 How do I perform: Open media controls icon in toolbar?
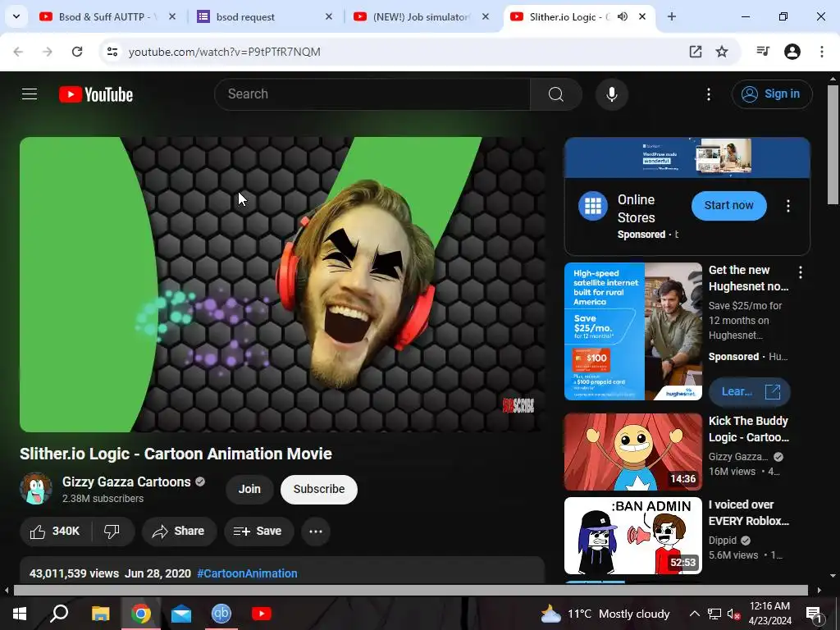(x=763, y=52)
